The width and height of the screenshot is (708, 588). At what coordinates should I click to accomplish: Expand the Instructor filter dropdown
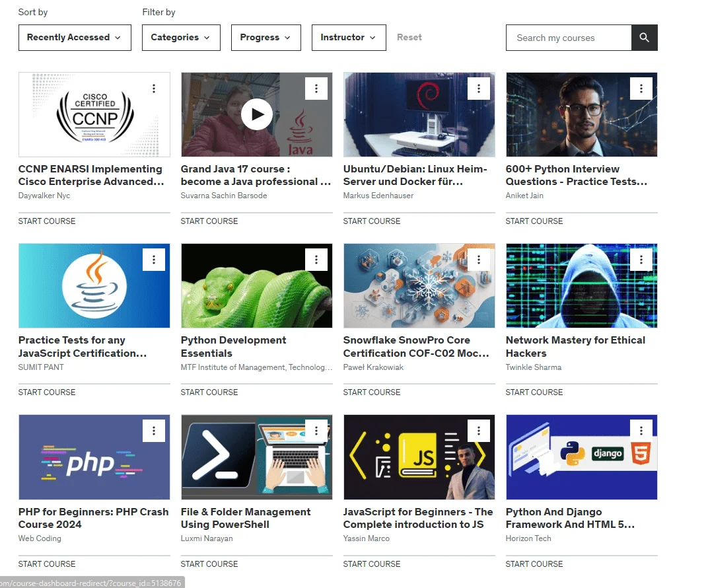(349, 38)
